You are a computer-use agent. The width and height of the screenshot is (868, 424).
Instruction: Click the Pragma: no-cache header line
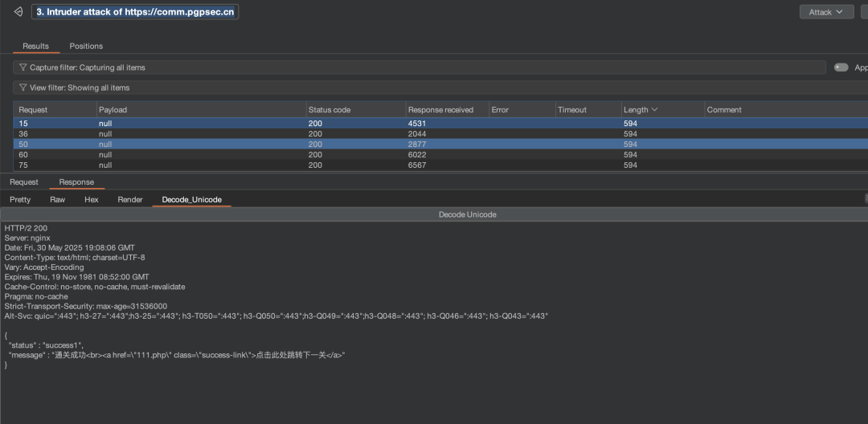(x=36, y=296)
